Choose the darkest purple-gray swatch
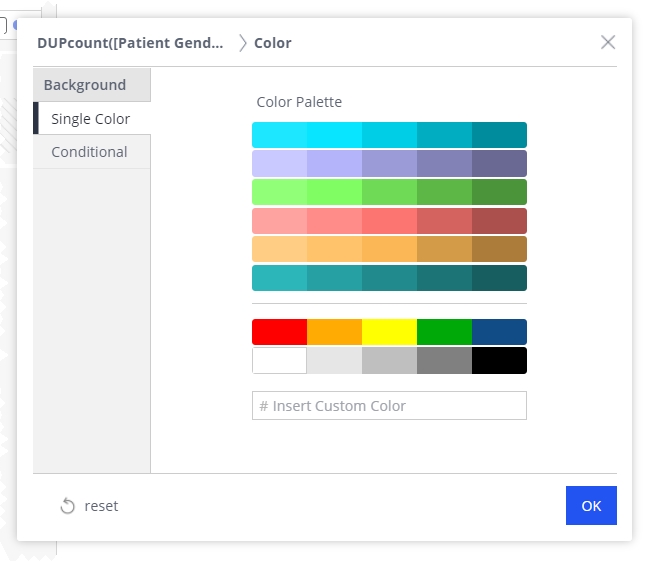 [499, 163]
